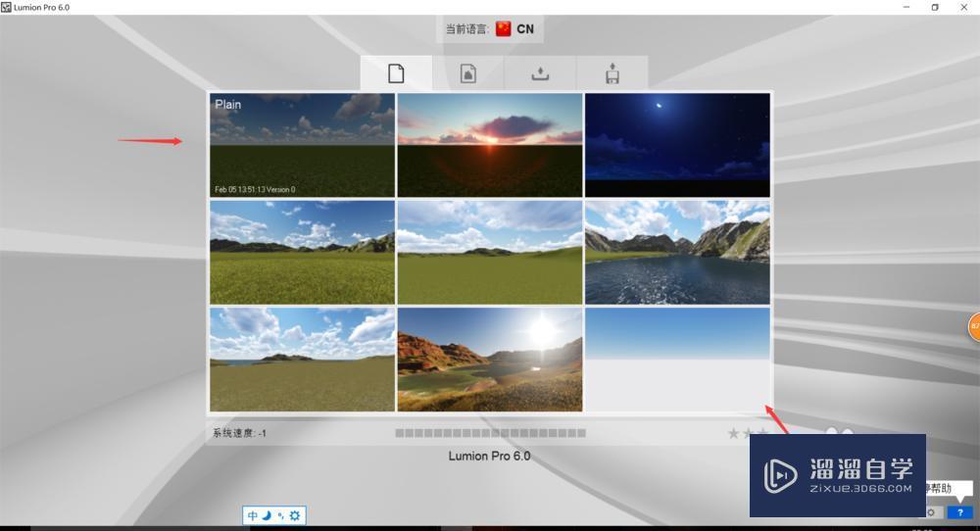
Task: Click the CN language code label
Action: (x=525, y=28)
